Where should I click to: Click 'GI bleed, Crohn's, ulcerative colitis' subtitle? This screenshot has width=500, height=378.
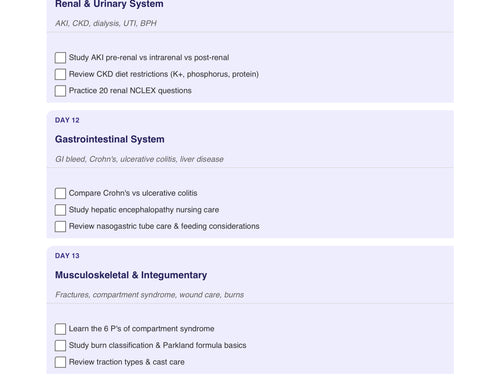pyautogui.click(x=139, y=159)
